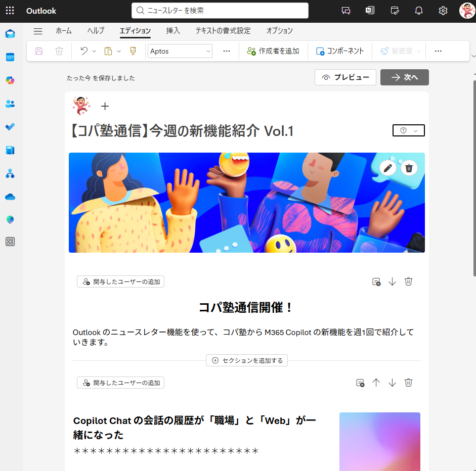Move the first section down with arrow
Viewport: 476px width, 471px height.
(x=392, y=281)
